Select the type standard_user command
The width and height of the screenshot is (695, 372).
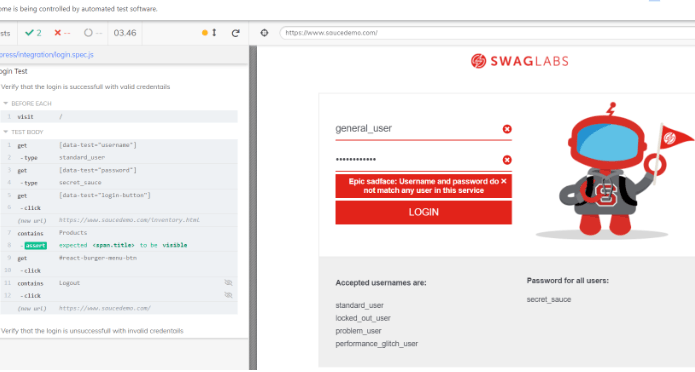point(119,157)
